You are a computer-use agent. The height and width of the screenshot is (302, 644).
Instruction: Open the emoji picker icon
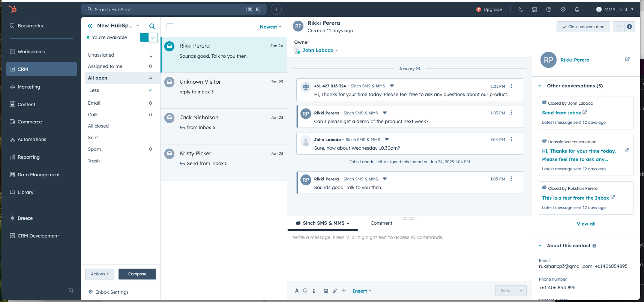(305, 291)
